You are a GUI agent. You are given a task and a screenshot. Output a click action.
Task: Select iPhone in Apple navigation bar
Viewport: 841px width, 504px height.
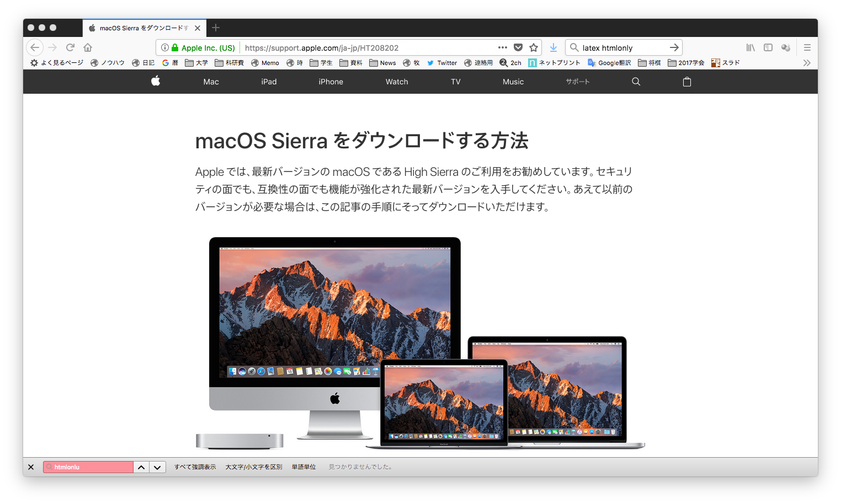coord(331,82)
